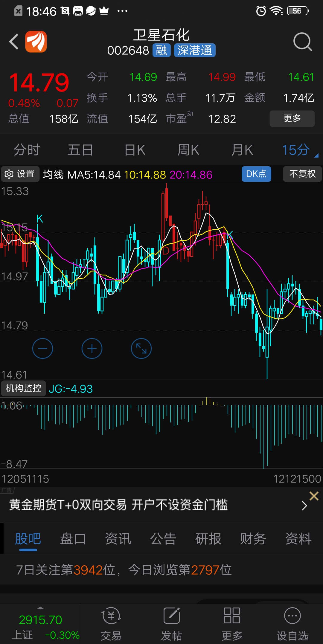The width and height of the screenshot is (323, 644).
Task: Tap the 更多 quote details button
Action: point(292,119)
